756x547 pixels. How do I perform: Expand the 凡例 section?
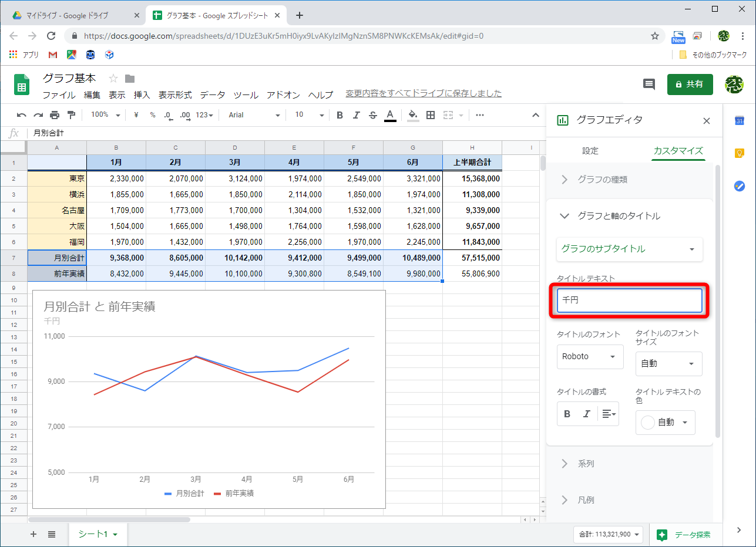tap(630, 500)
